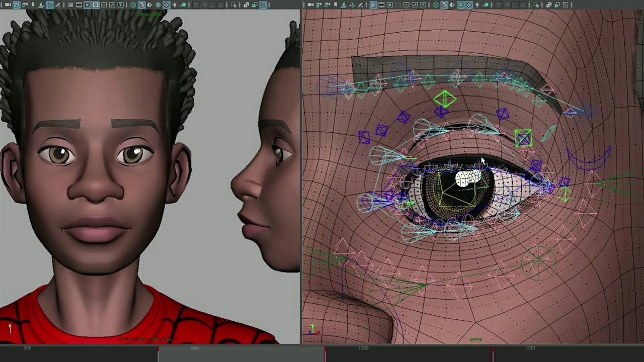This screenshot has height=362, width=644.
Task: Click Field Chart icon in left viewport toolbar
Action: tap(104, 5)
